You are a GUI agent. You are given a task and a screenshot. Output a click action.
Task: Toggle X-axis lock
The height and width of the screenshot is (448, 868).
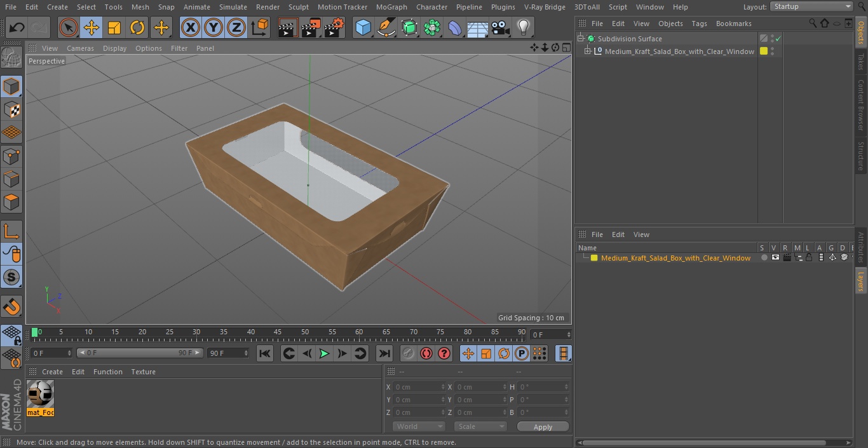point(191,27)
